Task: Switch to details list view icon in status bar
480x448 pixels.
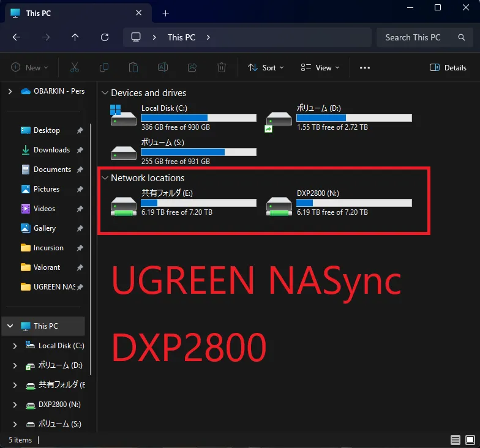Action: pos(456,440)
